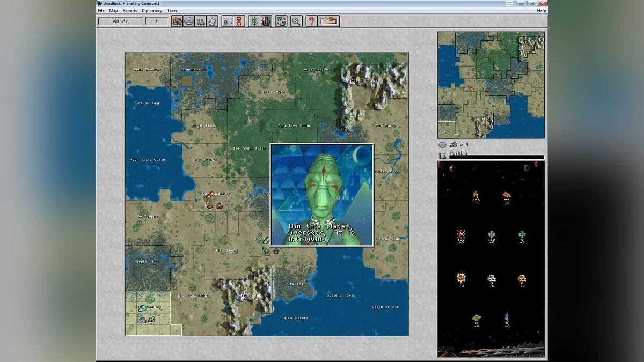
Task: Click the dome icon below the minimap
Action: point(442,144)
